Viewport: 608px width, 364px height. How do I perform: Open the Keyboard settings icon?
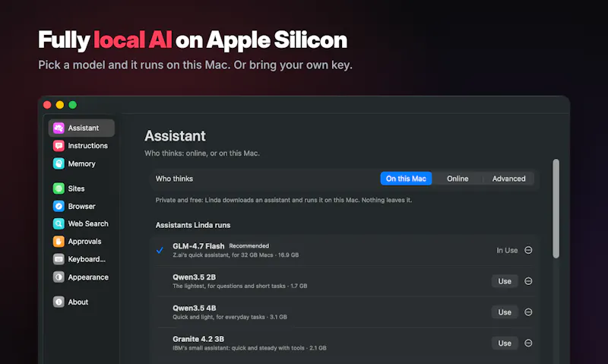tap(59, 259)
